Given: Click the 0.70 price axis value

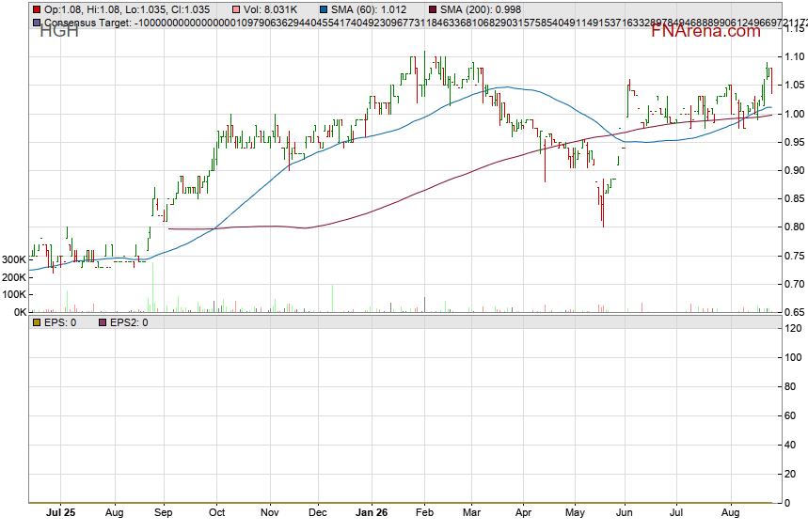Looking at the screenshot, I should pos(794,284).
